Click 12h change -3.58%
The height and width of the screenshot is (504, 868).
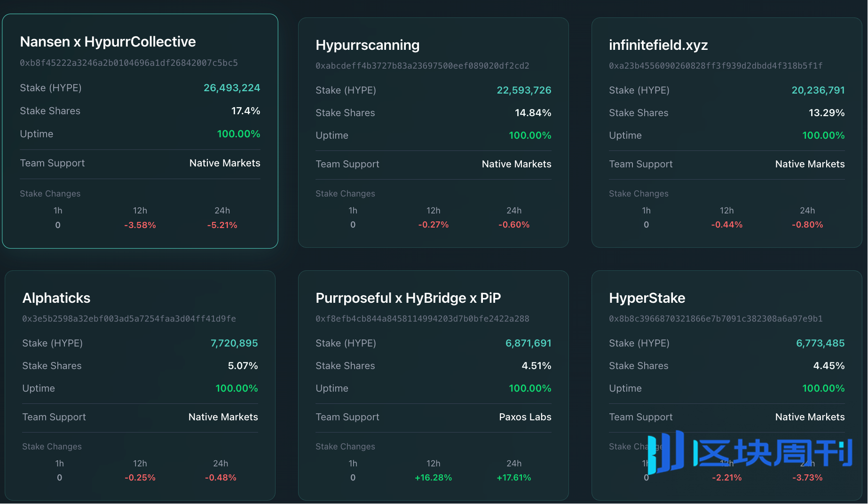[x=140, y=225]
